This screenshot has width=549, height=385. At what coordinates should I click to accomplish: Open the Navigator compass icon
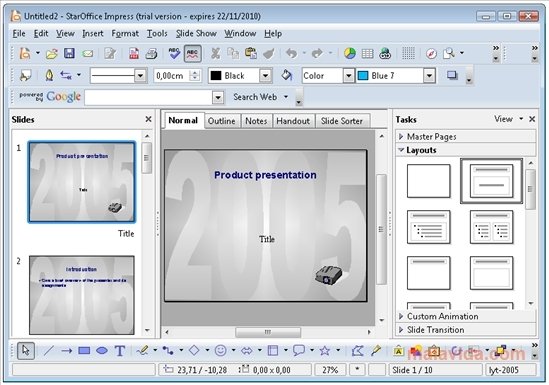click(431, 54)
